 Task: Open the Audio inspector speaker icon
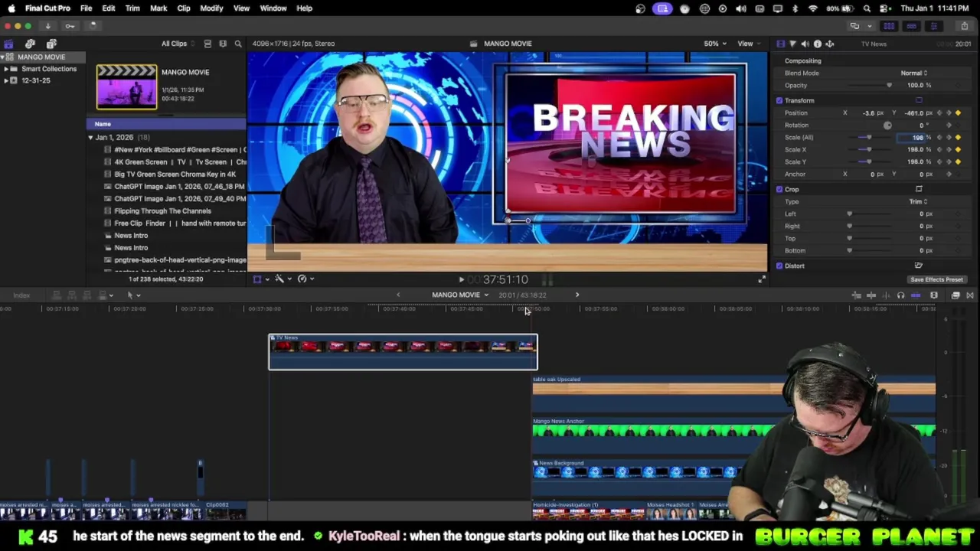[805, 44]
